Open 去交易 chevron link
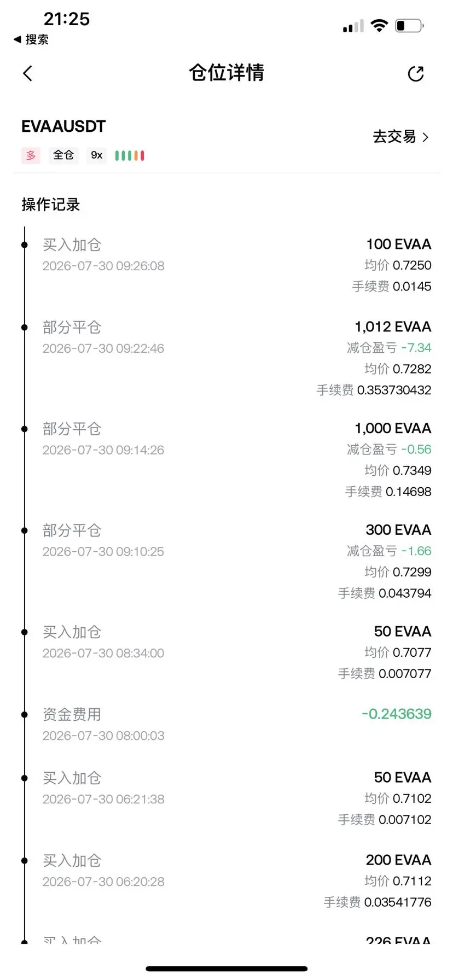The image size is (453, 980). click(400, 137)
